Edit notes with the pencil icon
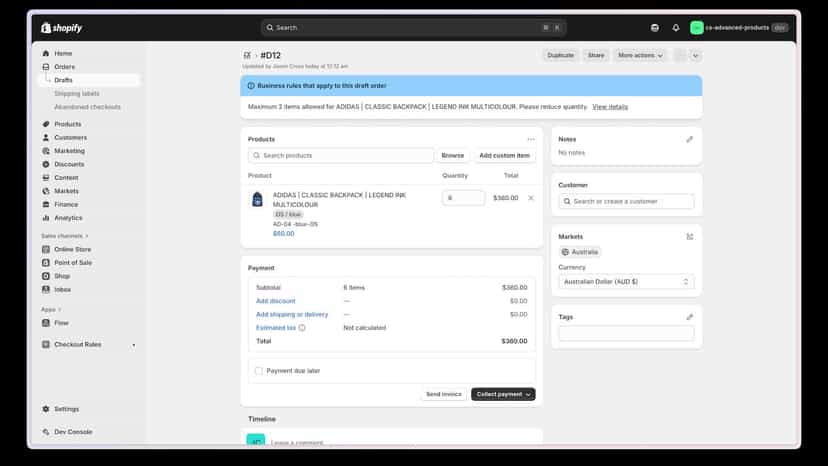Viewport: 828px width, 466px height. coord(690,139)
